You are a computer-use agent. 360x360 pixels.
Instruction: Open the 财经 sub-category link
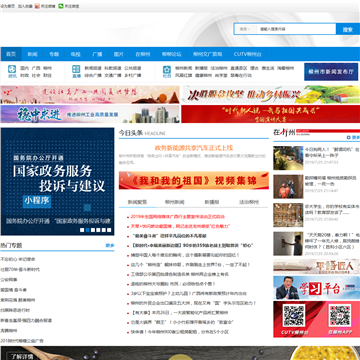click(x=47, y=75)
